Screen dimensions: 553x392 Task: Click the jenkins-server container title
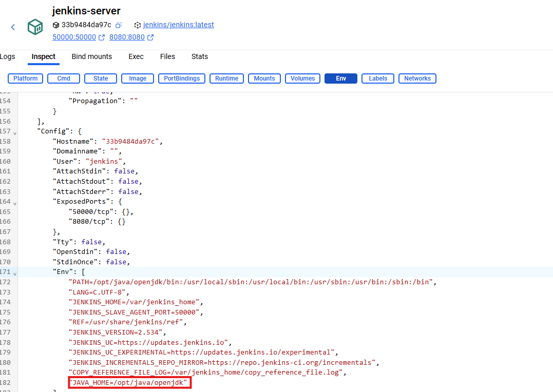86,11
